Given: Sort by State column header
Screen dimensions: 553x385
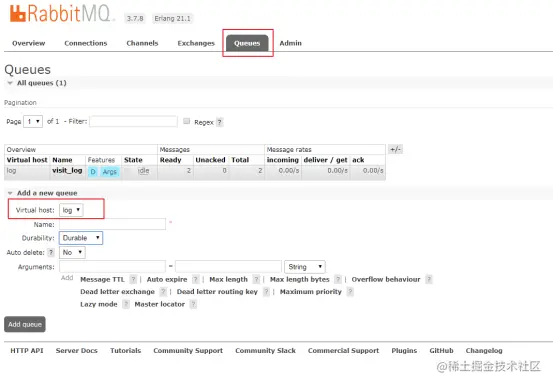Looking at the screenshot, I should point(133,160).
